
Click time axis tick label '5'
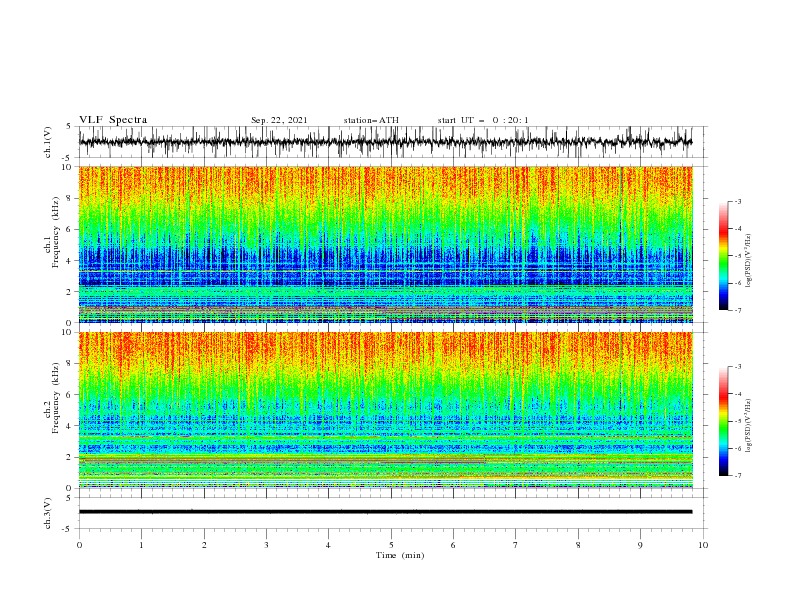coord(391,545)
